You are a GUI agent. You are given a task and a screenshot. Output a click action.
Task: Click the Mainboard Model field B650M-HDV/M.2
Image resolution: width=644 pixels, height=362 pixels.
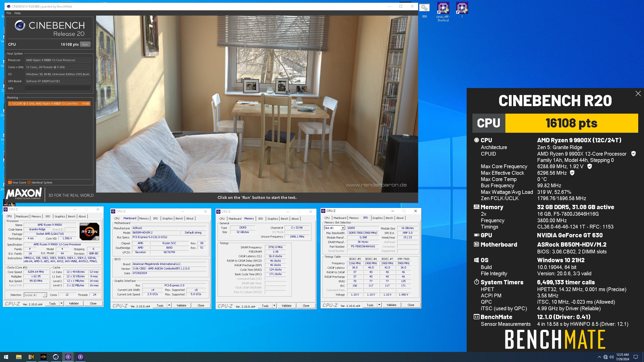tap(156, 233)
